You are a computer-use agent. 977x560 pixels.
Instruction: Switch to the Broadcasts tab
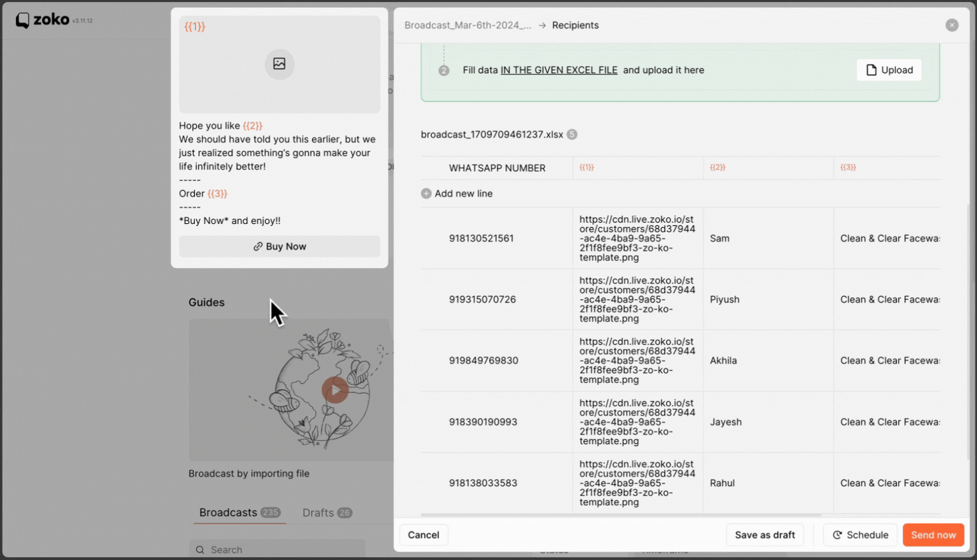point(239,513)
